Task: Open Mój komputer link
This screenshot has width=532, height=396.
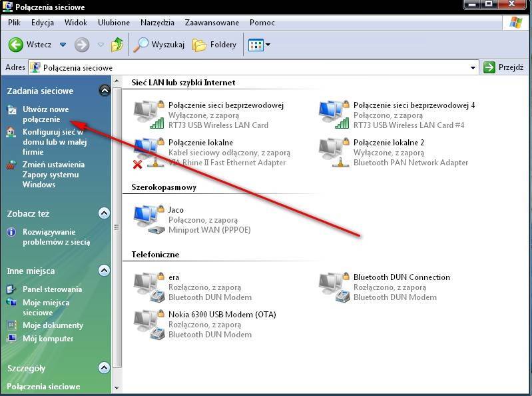Action: [48, 338]
